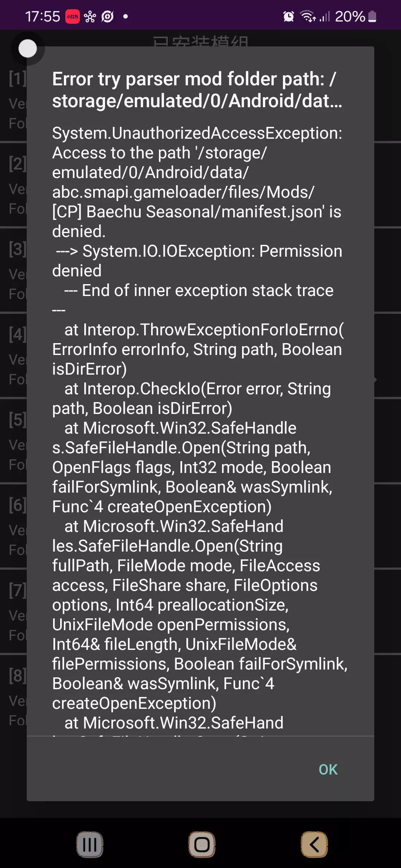
Task: Tap the Android back navigation button
Action: (314, 845)
